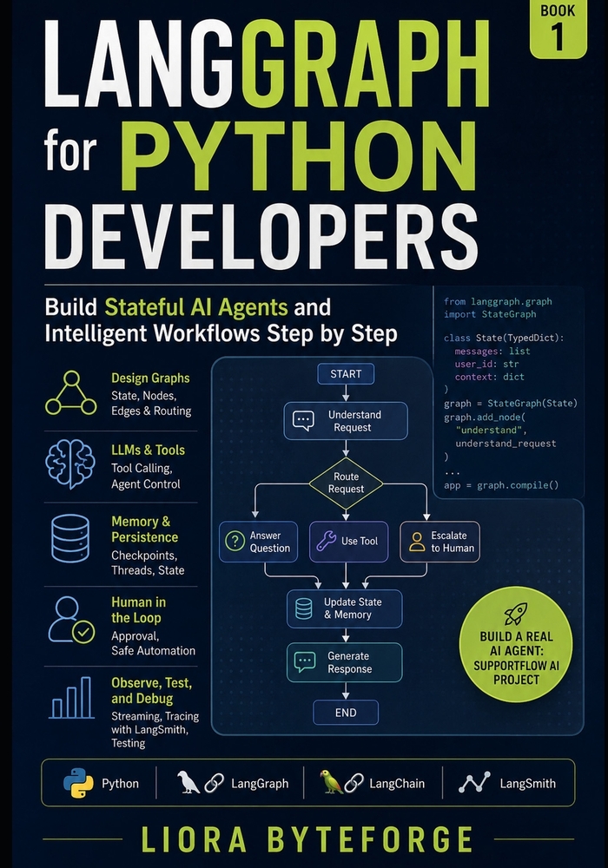Click the 'import StateGraph' code line
608x868 pixels.
[x=490, y=314]
